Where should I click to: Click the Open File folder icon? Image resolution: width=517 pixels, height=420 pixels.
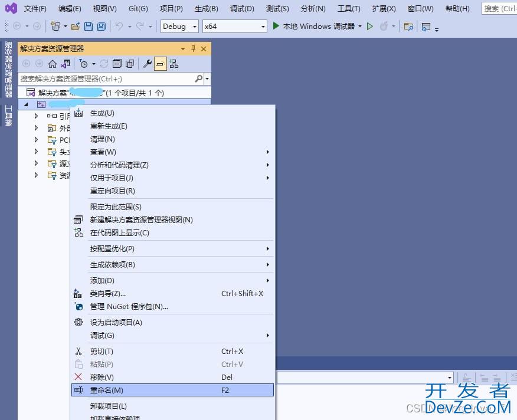pyautogui.click(x=76, y=27)
